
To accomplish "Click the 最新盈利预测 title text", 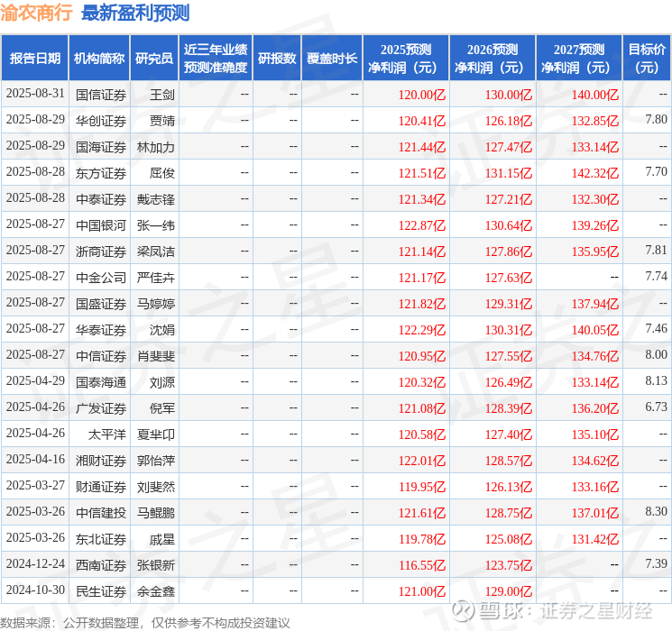I will (x=135, y=13).
